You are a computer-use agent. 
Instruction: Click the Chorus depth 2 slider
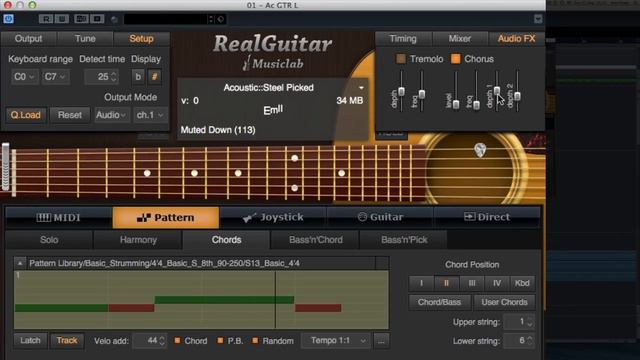[517, 96]
